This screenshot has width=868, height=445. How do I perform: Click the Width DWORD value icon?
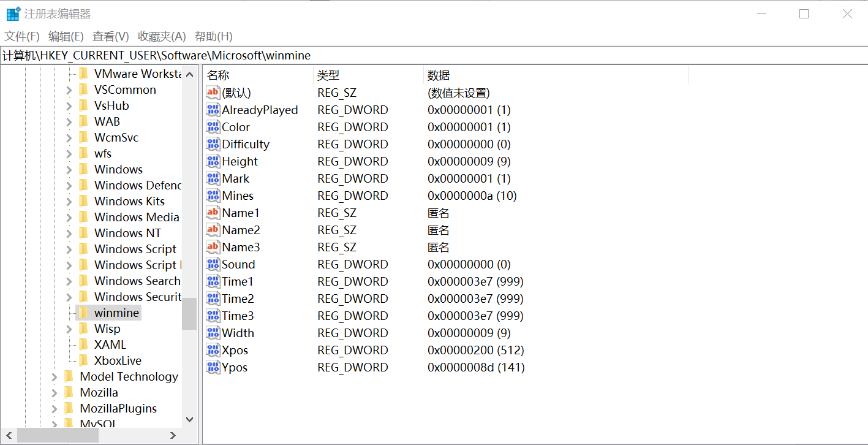(213, 333)
